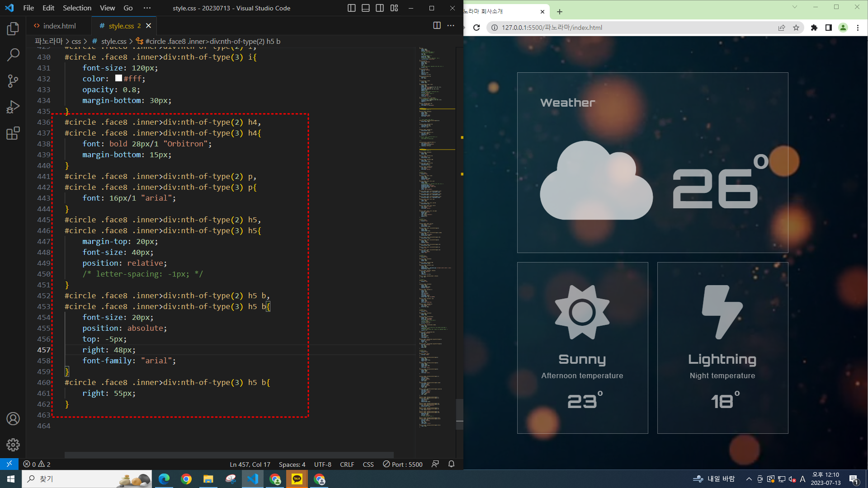Viewport: 868px width, 488px height.
Task: Expand the editor More Actions ellipsis
Action: click(x=451, y=26)
